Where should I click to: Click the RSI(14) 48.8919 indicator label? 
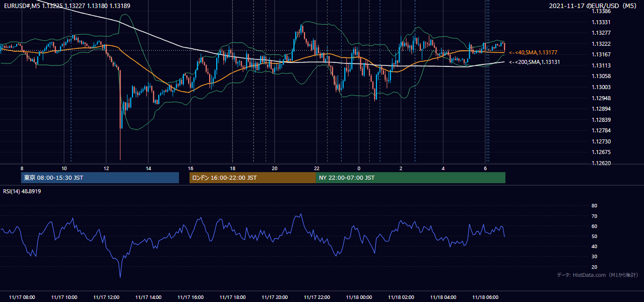pos(22,191)
